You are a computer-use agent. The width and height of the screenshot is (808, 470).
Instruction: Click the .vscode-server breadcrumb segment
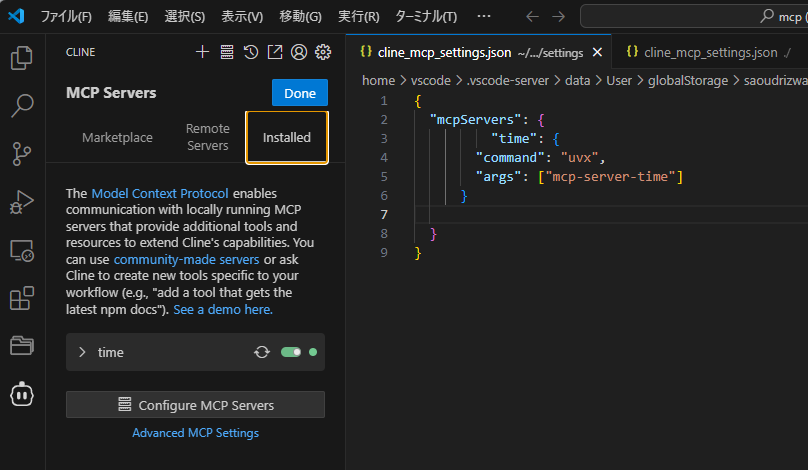point(508,80)
